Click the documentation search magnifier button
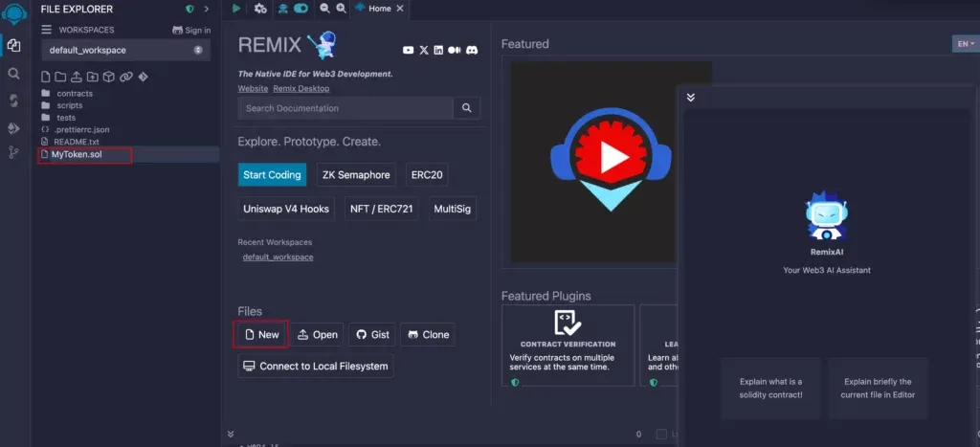Viewport: 980px width, 447px height. pyautogui.click(x=466, y=108)
